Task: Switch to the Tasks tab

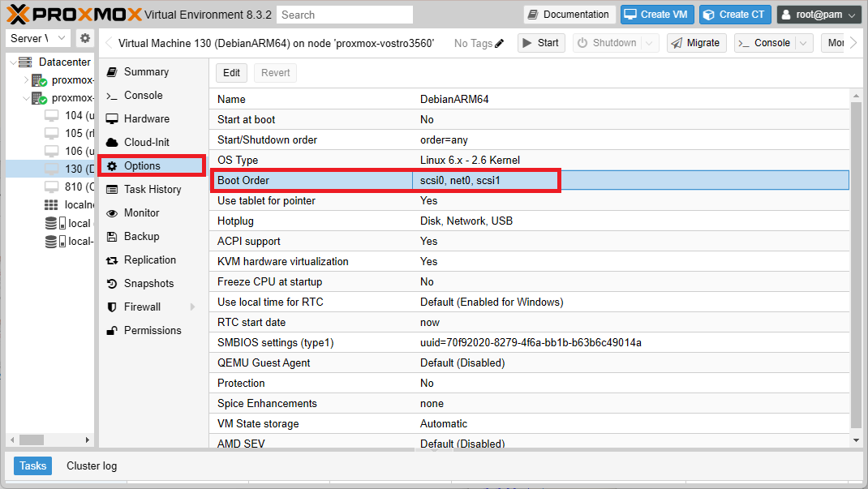Action: [32, 465]
